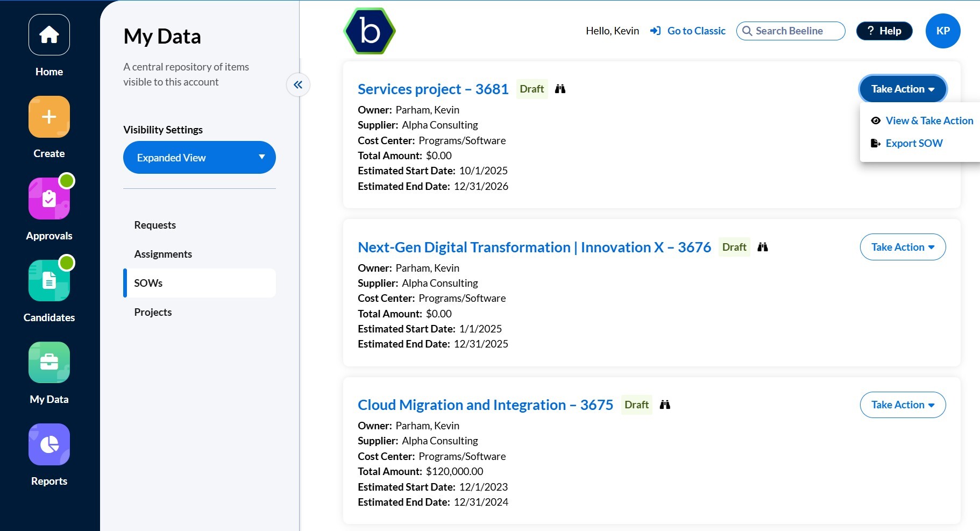Click the KP user avatar

(943, 31)
